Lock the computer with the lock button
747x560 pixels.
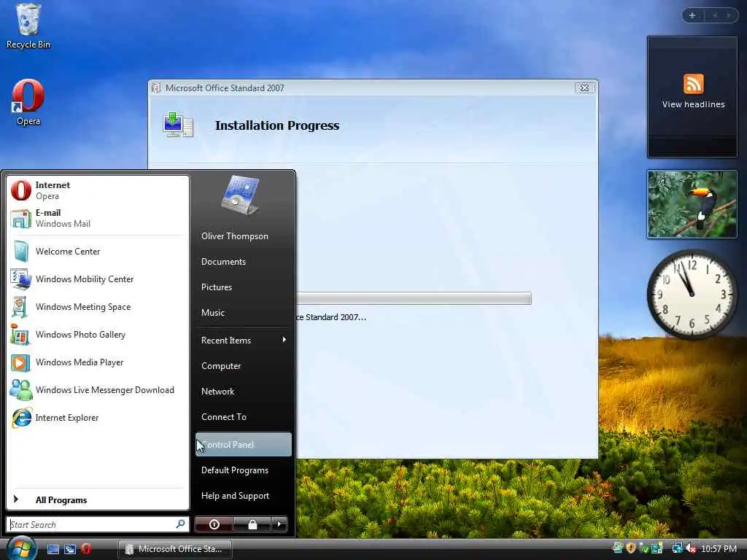[252, 524]
